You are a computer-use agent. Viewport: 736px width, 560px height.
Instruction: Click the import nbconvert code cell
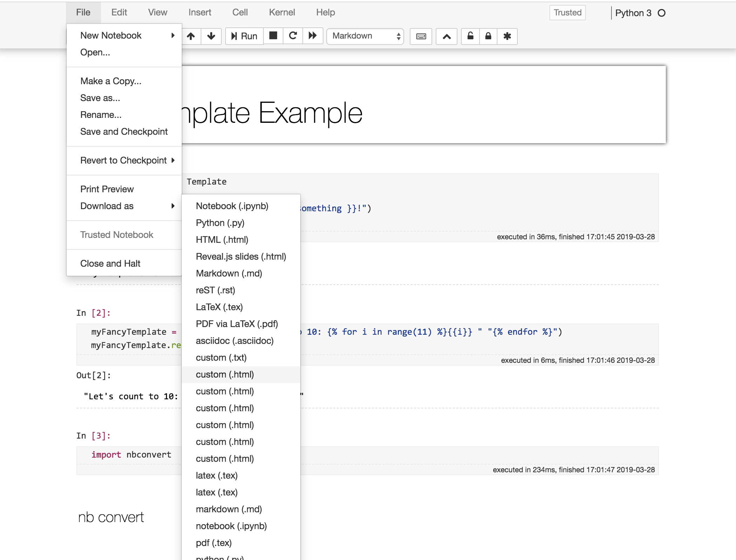[x=131, y=455]
